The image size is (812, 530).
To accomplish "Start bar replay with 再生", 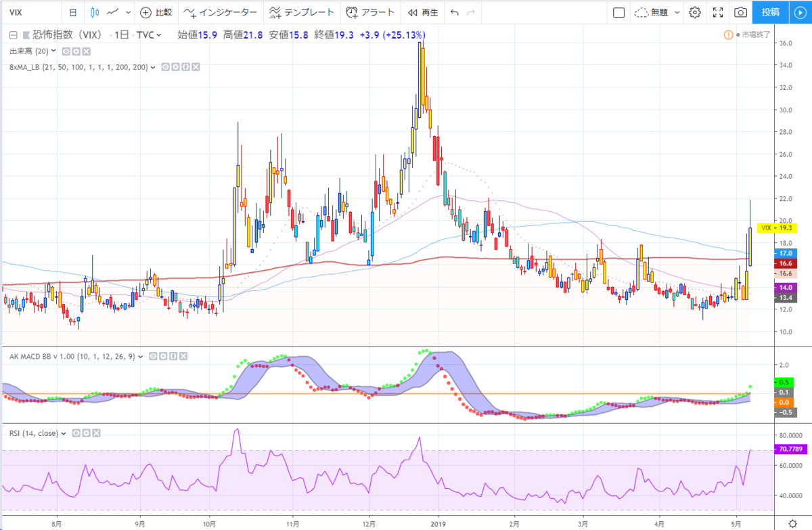I will [x=423, y=12].
